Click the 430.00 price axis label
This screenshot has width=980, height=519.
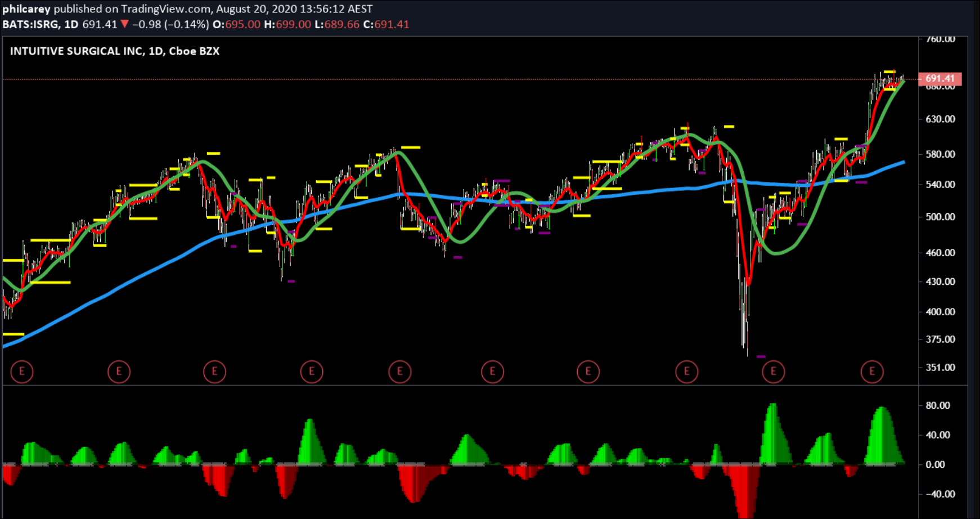point(941,281)
